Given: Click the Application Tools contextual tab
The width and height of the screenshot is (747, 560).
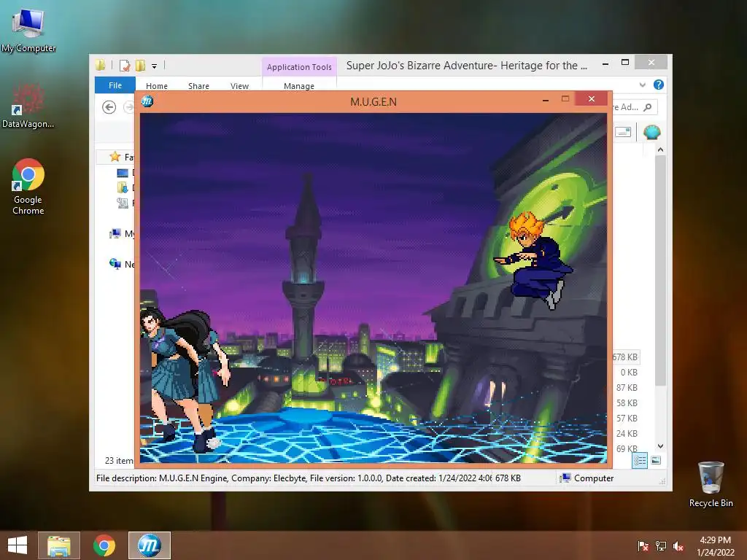Looking at the screenshot, I should point(299,67).
